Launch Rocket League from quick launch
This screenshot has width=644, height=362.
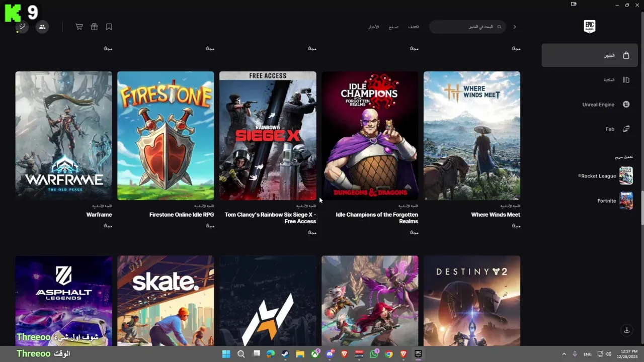pyautogui.click(x=605, y=176)
